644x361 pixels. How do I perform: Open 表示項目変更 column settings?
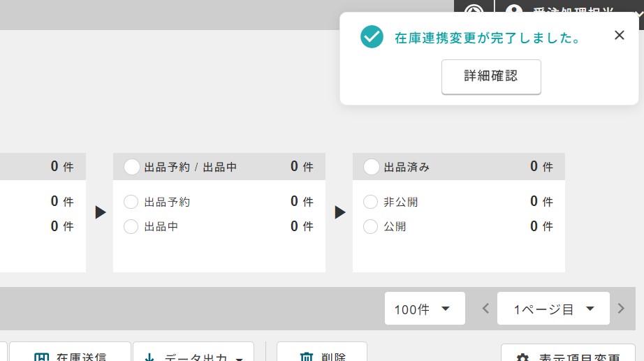(x=568, y=353)
